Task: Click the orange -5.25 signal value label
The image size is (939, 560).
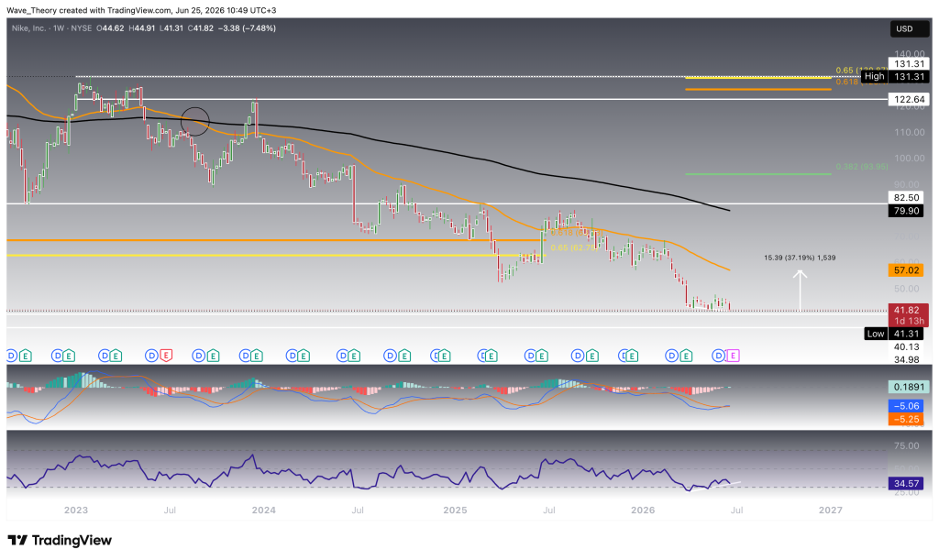Action: (x=906, y=419)
